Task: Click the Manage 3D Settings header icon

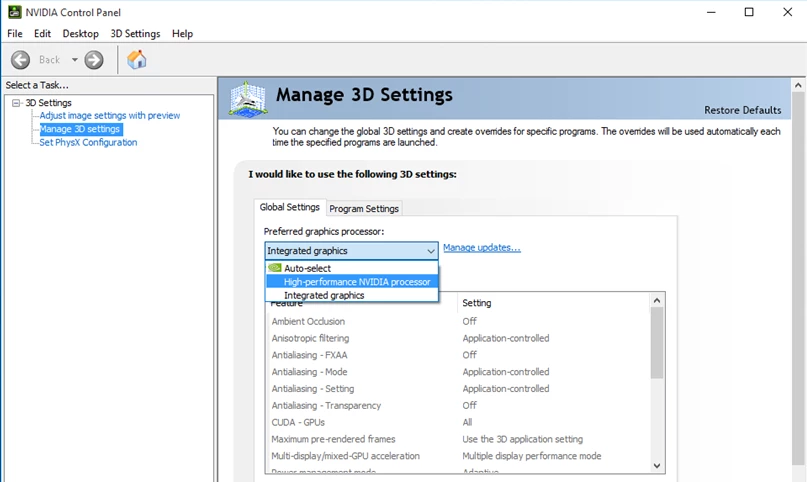Action: coord(248,99)
